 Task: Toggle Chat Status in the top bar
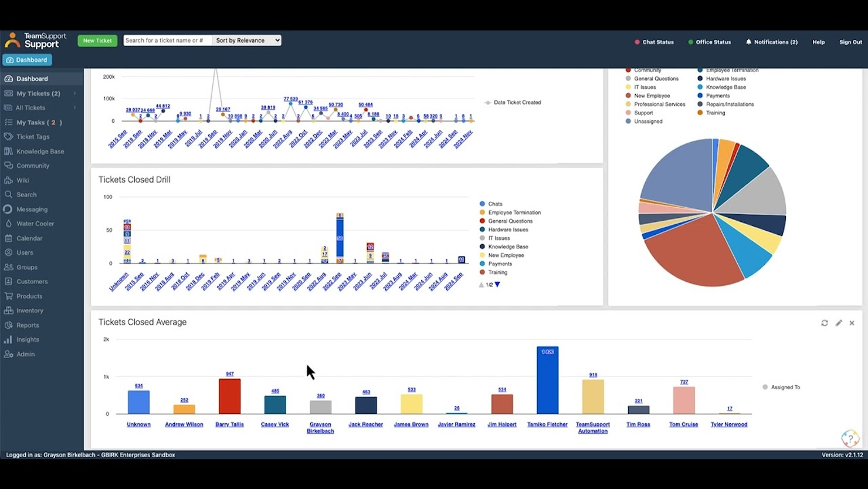coord(654,42)
